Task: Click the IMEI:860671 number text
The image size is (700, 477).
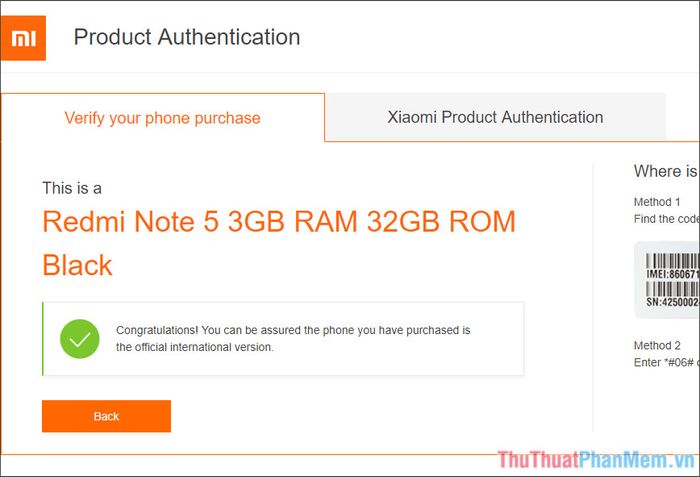Action: (x=672, y=274)
